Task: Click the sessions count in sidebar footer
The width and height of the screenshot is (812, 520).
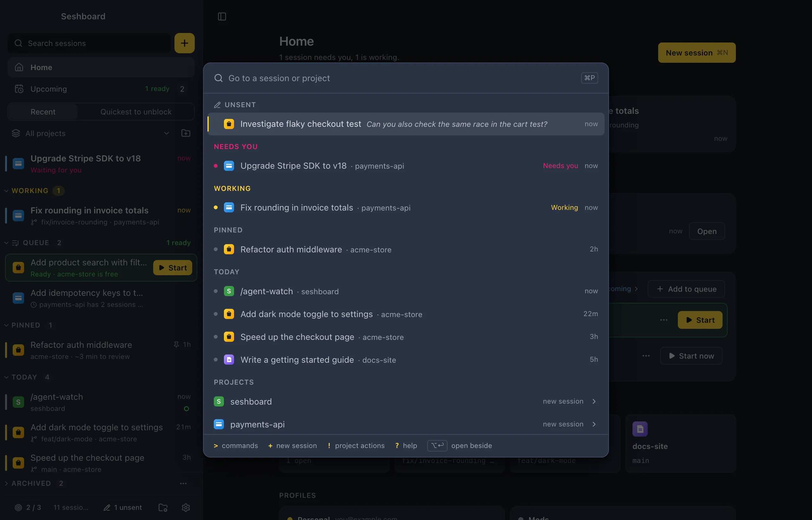Action: click(71, 507)
